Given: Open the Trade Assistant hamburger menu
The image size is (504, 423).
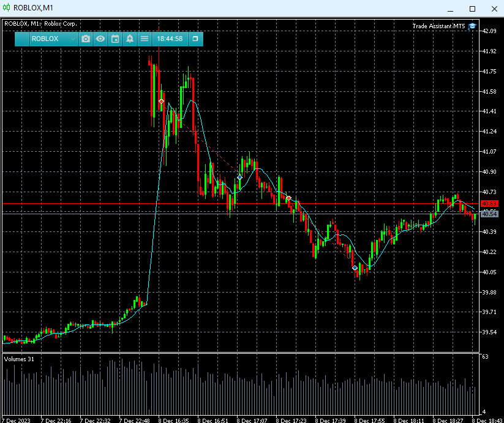Looking at the screenshot, I should coord(144,39).
